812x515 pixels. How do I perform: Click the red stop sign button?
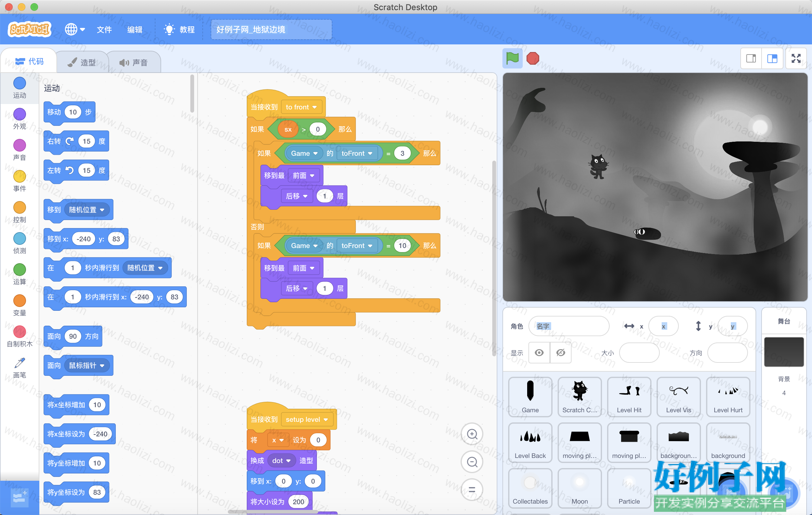point(533,59)
